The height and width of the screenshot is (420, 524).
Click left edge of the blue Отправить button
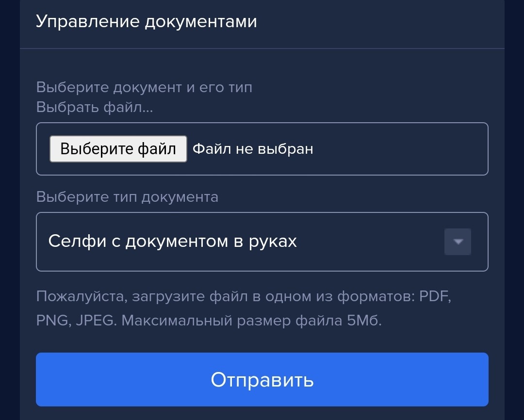(x=44, y=379)
